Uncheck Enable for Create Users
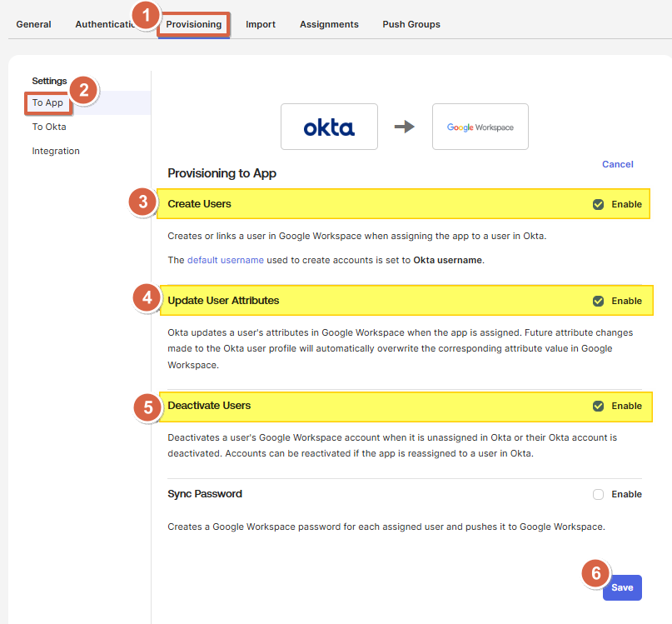 (x=598, y=204)
